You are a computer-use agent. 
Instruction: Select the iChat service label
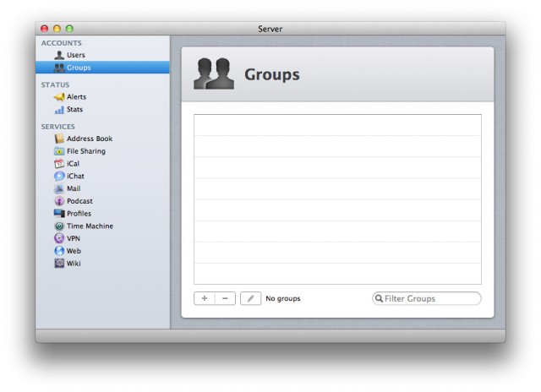pyautogui.click(x=75, y=176)
